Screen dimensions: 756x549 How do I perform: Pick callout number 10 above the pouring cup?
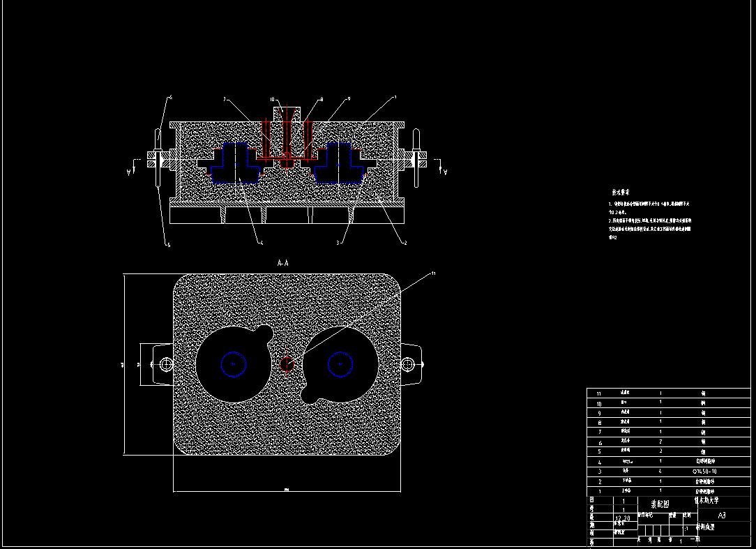[x=272, y=100]
